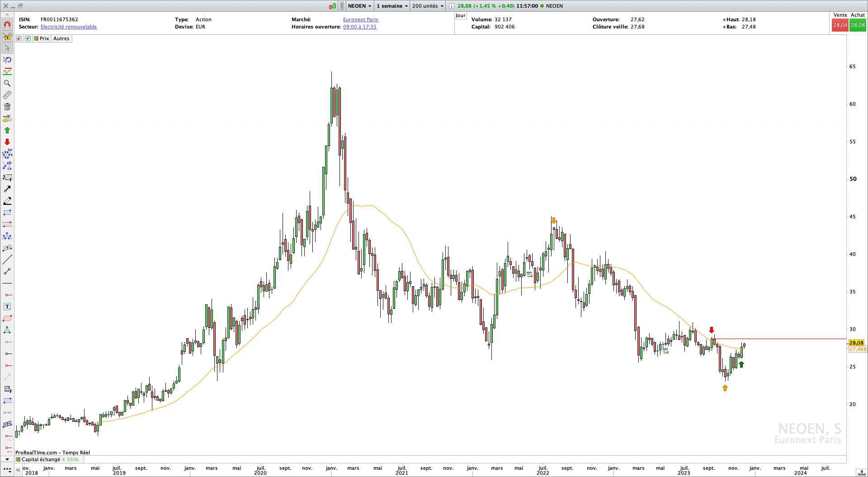The height and width of the screenshot is (477, 868).
Task: Follow the 'Electricité renouvelable' sector link
Action: [69, 27]
